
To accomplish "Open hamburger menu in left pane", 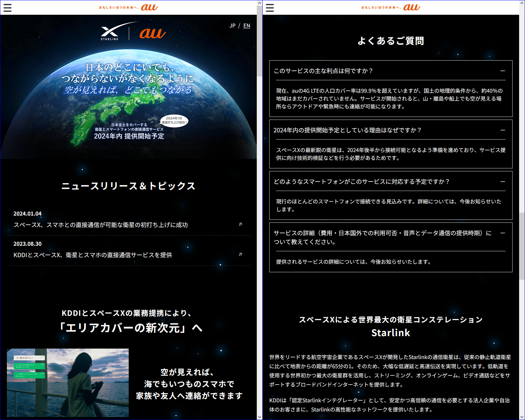I will pos(8,8).
